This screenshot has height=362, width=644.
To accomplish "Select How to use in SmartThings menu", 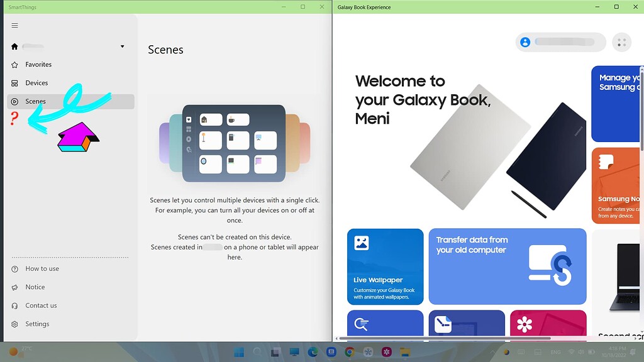I will pos(43,268).
